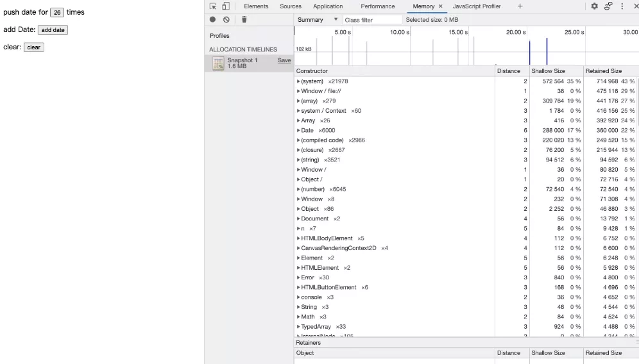Sort by top Distance column header
639x364 pixels.
[511, 71]
